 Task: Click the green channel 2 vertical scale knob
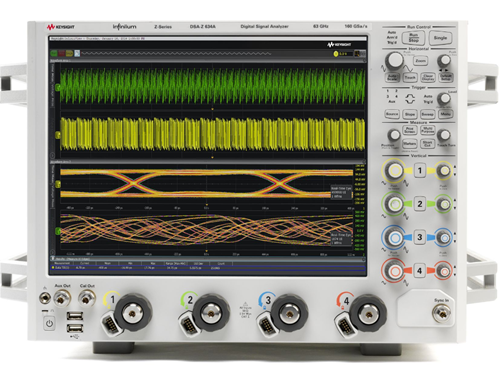click(x=395, y=204)
